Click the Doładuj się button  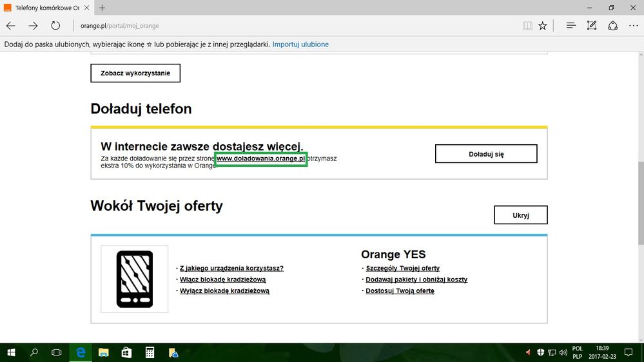point(486,154)
